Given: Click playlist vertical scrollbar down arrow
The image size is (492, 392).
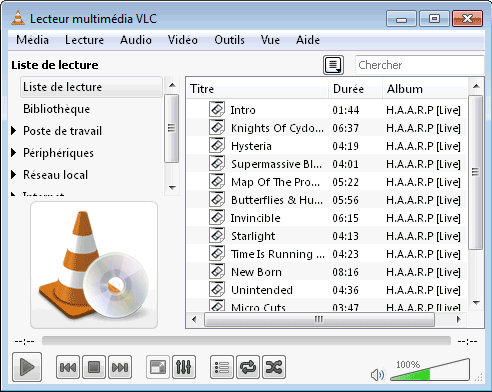Looking at the screenshot, I should 476,303.
